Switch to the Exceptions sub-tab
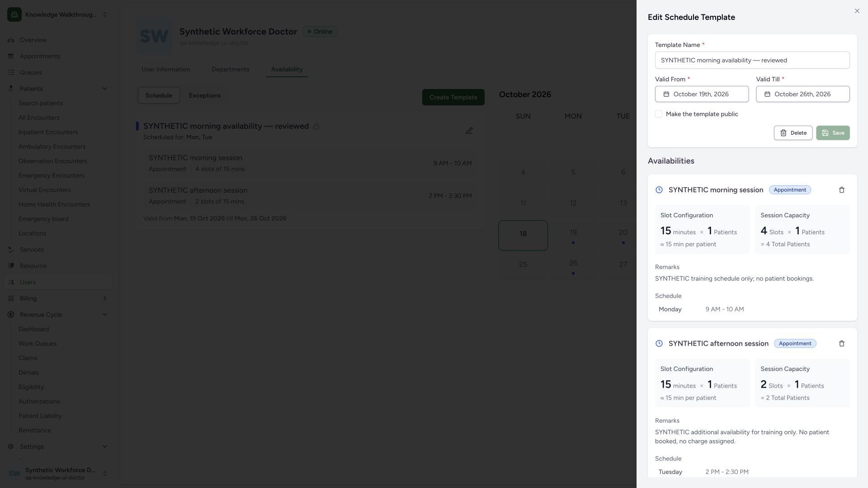This screenshot has width=868, height=488. [205, 95]
